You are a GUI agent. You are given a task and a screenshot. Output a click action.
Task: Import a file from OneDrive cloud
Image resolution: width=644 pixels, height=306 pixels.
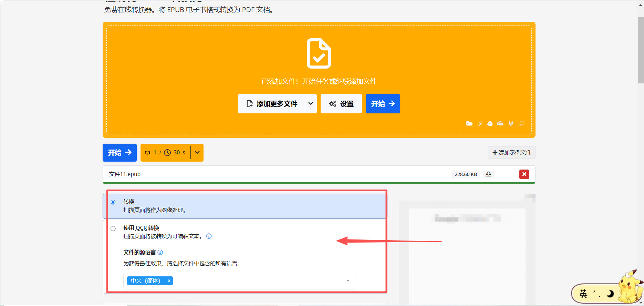pos(500,123)
